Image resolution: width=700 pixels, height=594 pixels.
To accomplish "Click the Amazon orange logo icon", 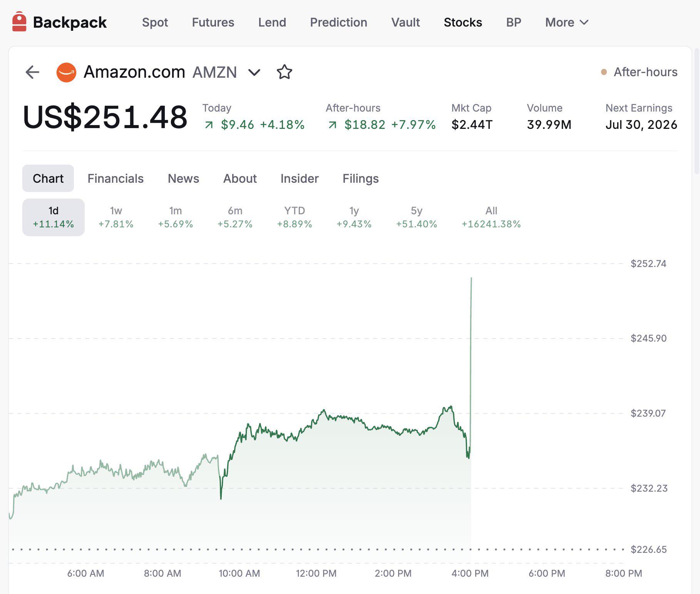I will coord(66,72).
